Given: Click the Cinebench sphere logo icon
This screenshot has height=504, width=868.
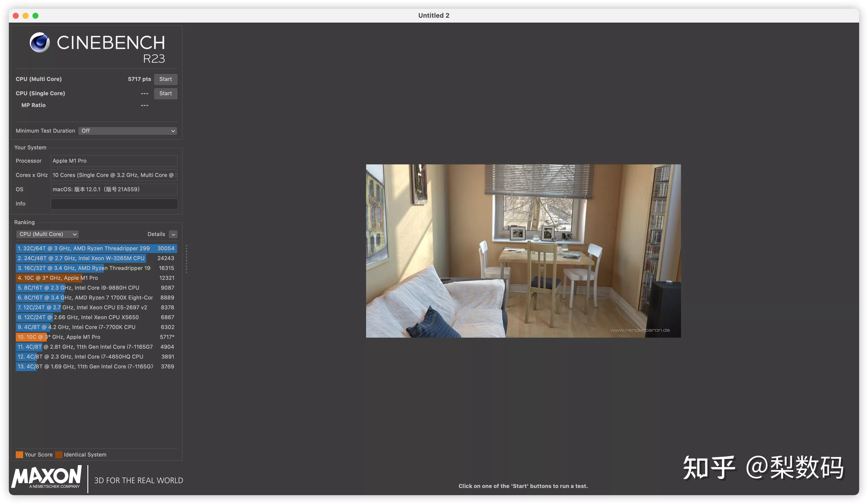Looking at the screenshot, I should click(39, 43).
